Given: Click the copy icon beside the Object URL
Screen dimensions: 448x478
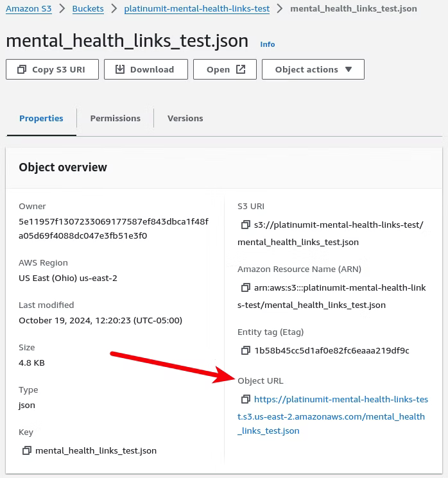Looking at the screenshot, I should [x=245, y=399].
